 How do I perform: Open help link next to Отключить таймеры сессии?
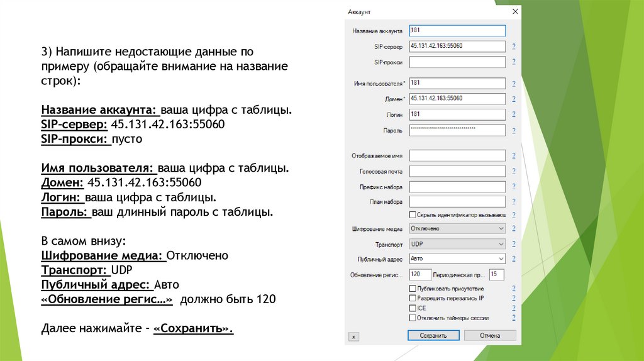click(x=513, y=318)
